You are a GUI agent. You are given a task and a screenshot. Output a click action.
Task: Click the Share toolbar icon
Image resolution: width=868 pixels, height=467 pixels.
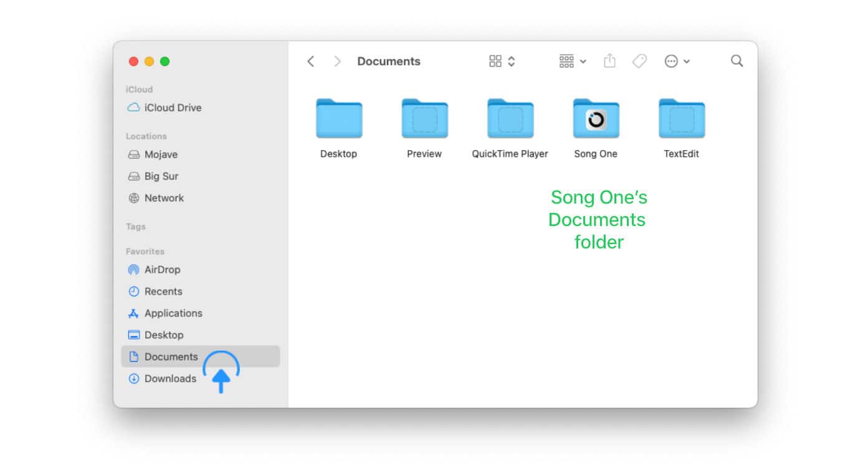(610, 60)
